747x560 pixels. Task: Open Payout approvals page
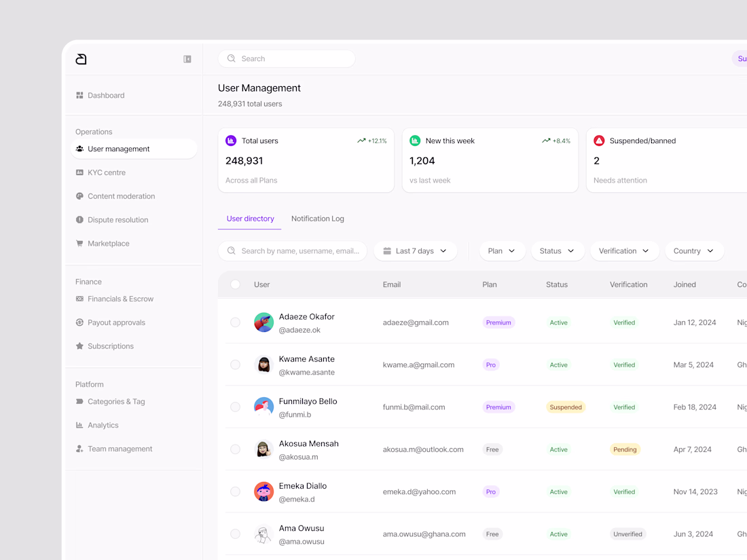[x=133, y=322]
